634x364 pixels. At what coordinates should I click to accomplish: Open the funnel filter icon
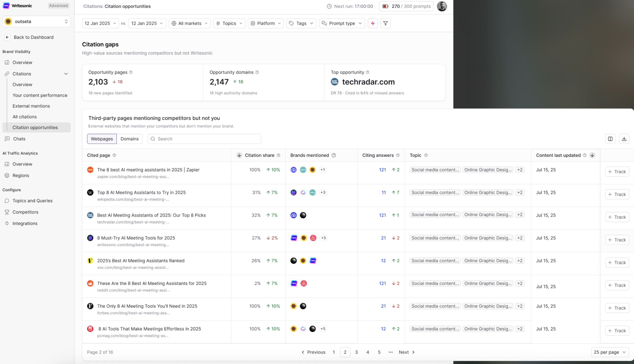pyautogui.click(x=385, y=23)
